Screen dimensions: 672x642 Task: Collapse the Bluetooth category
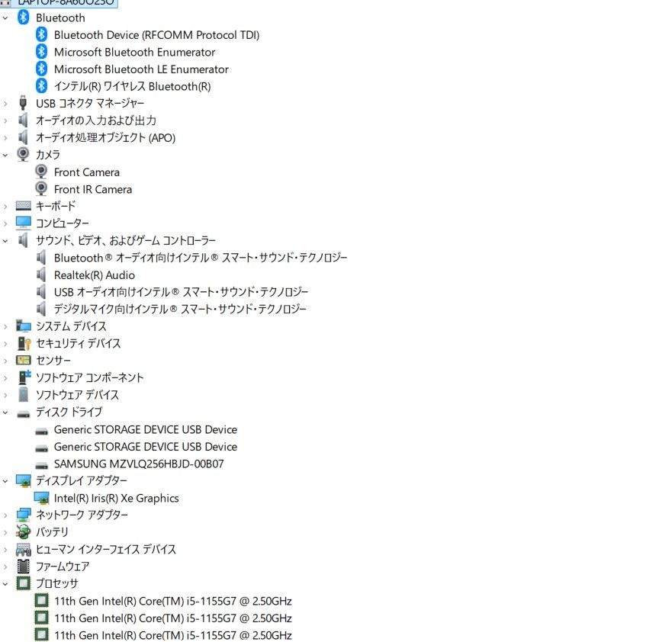5,18
